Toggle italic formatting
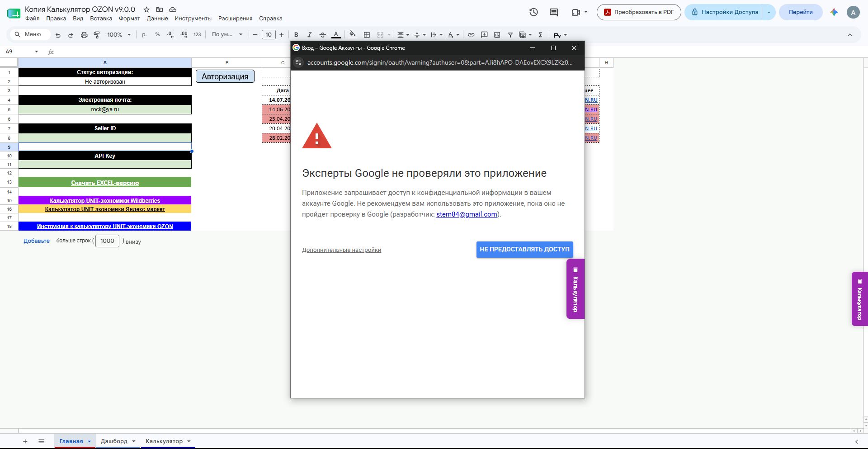 tap(309, 35)
